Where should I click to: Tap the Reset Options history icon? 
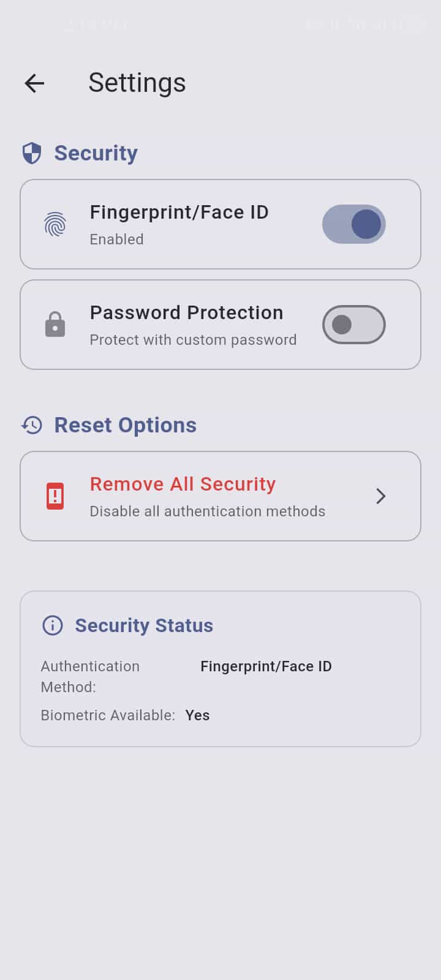tap(32, 425)
